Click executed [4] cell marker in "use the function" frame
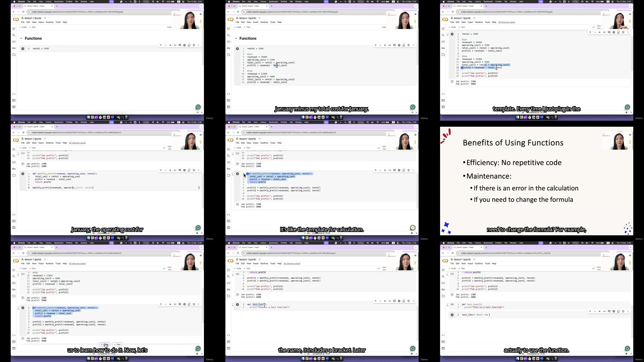The height and width of the screenshot is (362, 644). point(452,305)
